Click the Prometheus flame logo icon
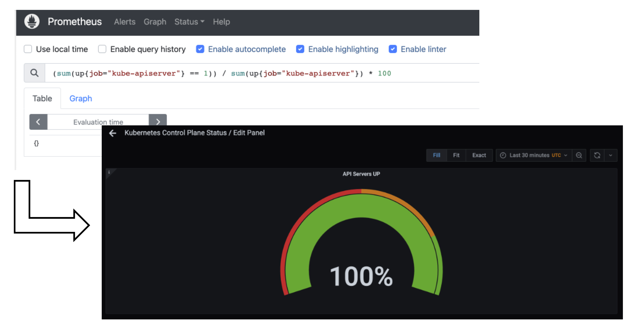This screenshot has width=644, height=331. 32,21
